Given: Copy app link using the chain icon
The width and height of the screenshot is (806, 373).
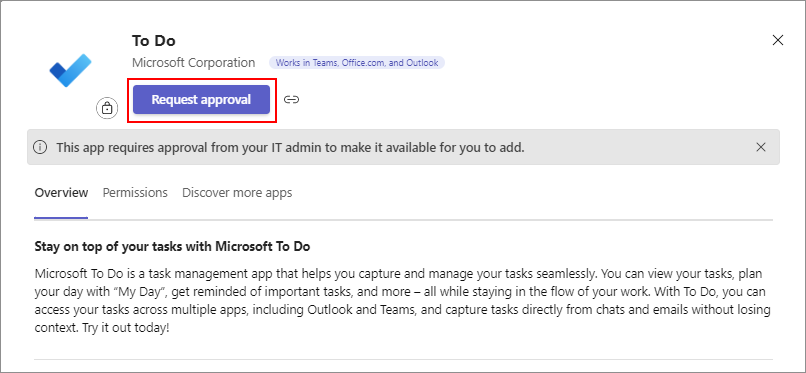Looking at the screenshot, I should 291,100.
